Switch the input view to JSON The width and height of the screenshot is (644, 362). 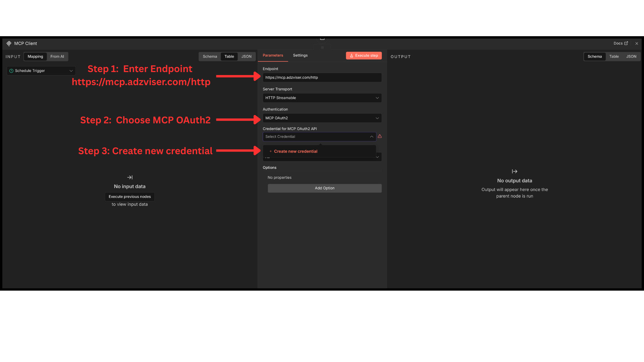tap(247, 56)
